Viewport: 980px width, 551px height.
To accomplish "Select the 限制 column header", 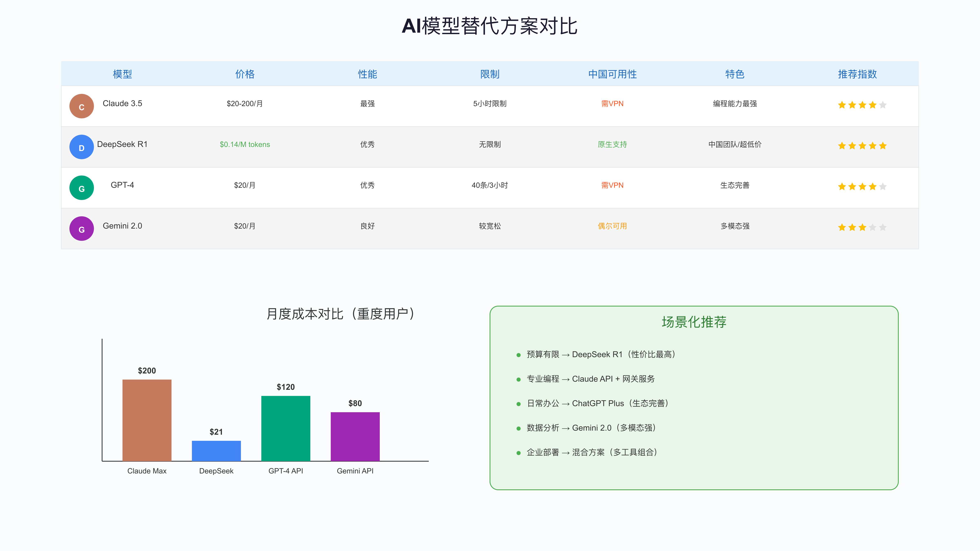I will pos(490,74).
